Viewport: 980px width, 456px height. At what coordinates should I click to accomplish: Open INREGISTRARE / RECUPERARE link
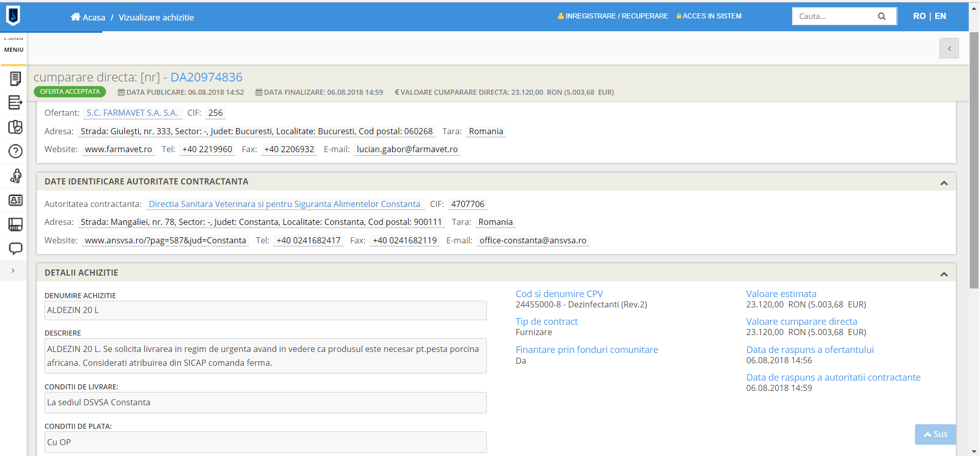tap(616, 16)
